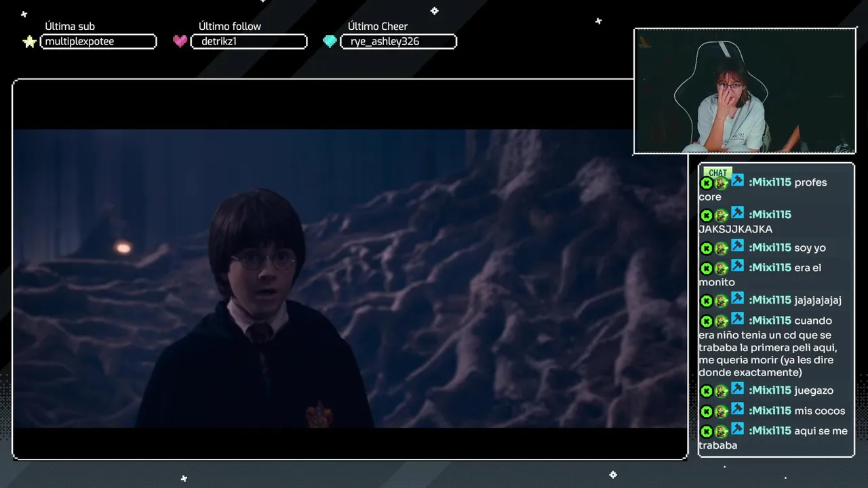Click the yellow star icon beside Última sub
The width and height of the screenshot is (868, 488).
29,42
